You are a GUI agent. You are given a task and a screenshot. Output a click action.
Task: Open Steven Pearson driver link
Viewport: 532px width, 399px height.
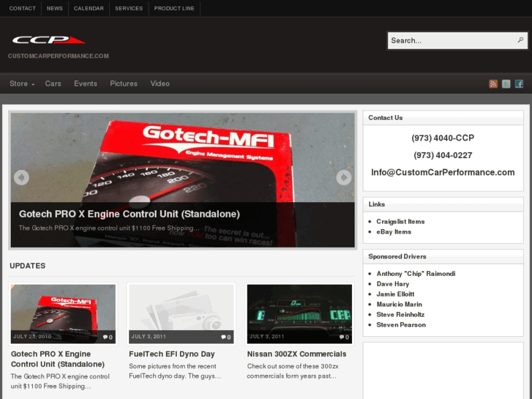click(x=401, y=324)
